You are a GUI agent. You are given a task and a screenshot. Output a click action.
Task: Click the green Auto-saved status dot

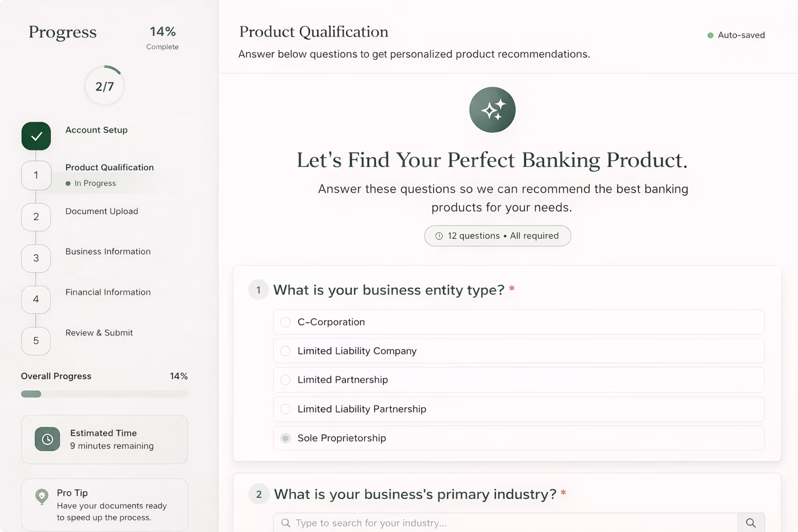pos(710,35)
